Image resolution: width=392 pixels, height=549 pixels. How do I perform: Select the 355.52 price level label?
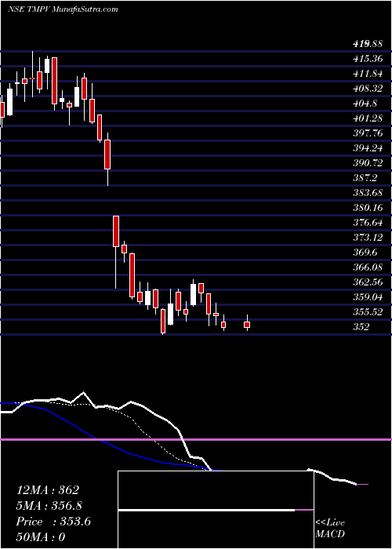(x=367, y=312)
